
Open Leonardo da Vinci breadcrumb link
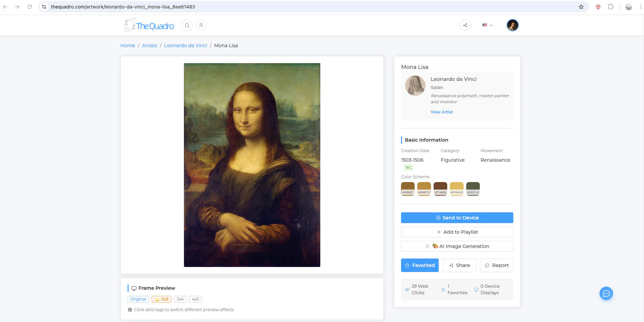(186, 46)
